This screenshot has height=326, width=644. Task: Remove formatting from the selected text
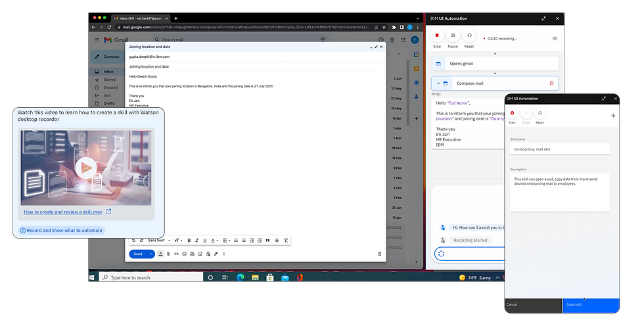click(286, 241)
